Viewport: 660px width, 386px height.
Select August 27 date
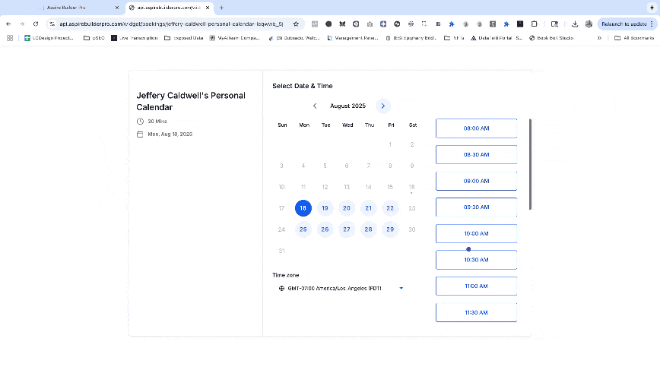click(346, 229)
